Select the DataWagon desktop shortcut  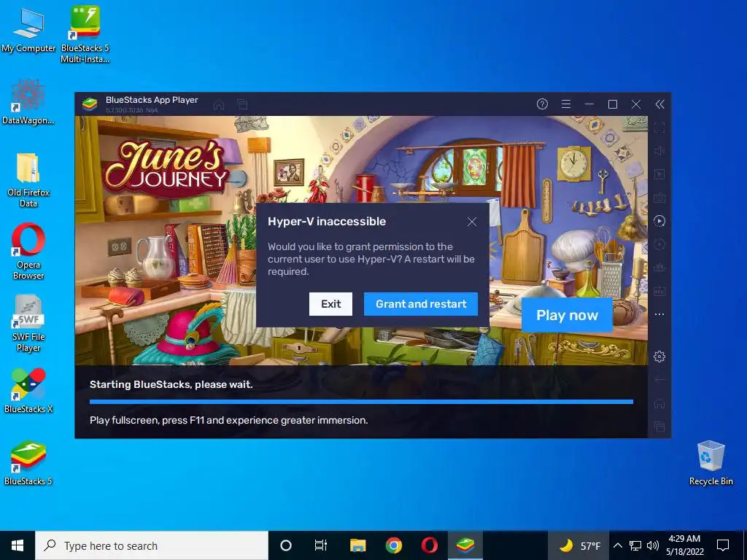[x=28, y=102]
